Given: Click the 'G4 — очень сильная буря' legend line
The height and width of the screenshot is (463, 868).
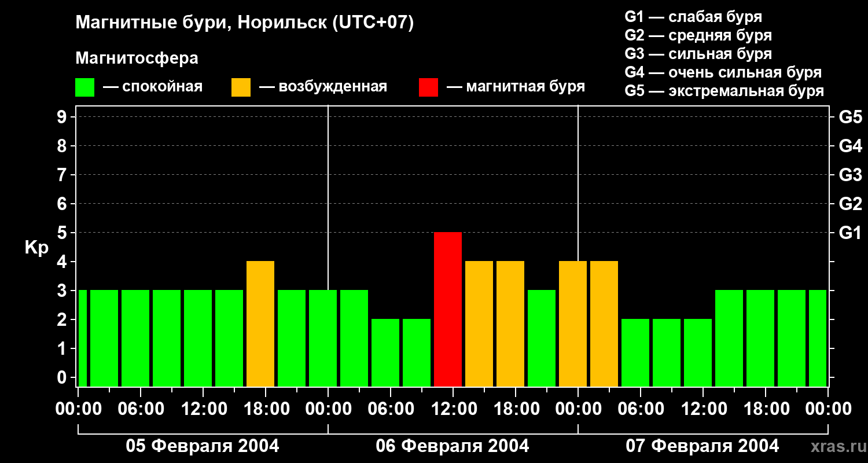Looking at the screenshot, I should (723, 72).
